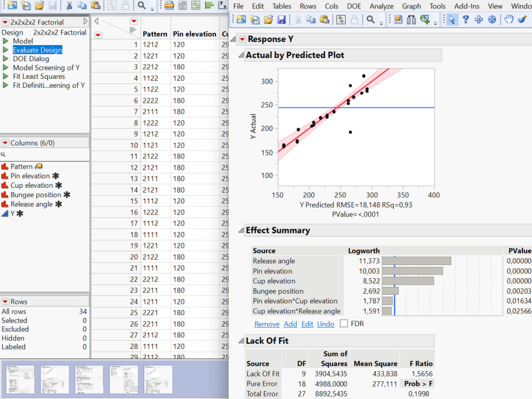Click the Cup elevation logworth bar
Viewport: 532px width, 399px height.
click(408, 281)
